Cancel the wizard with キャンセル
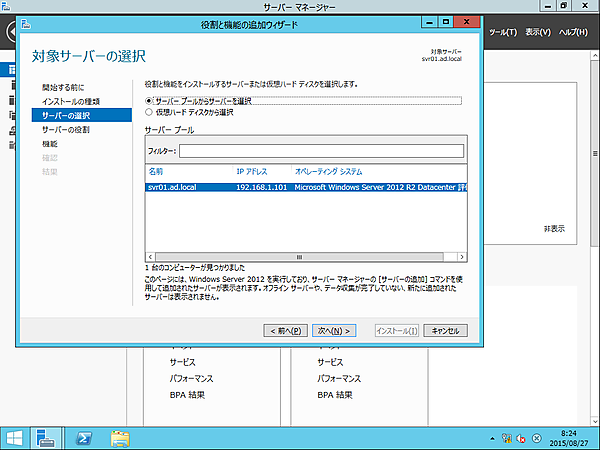The height and width of the screenshot is (450, 600). 444,330
